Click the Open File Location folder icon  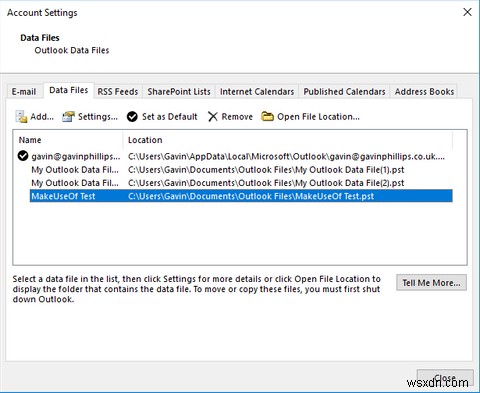[267, 116]
